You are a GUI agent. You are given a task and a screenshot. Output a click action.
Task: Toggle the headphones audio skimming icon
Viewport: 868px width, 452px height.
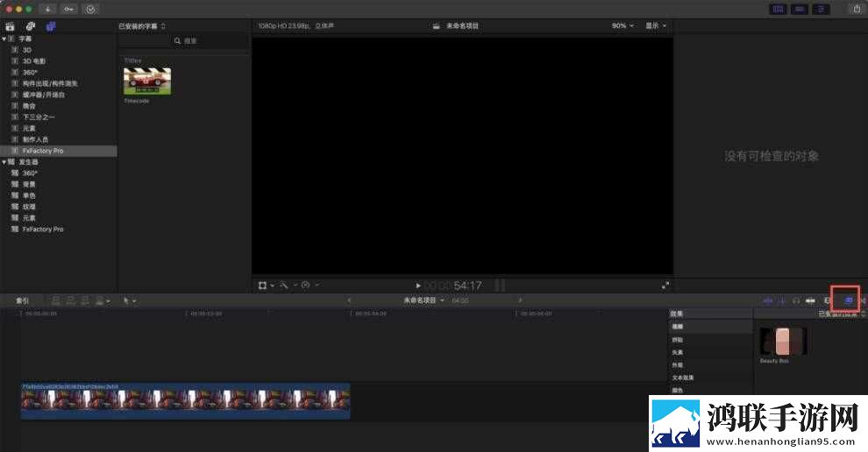tap(796, 300)
